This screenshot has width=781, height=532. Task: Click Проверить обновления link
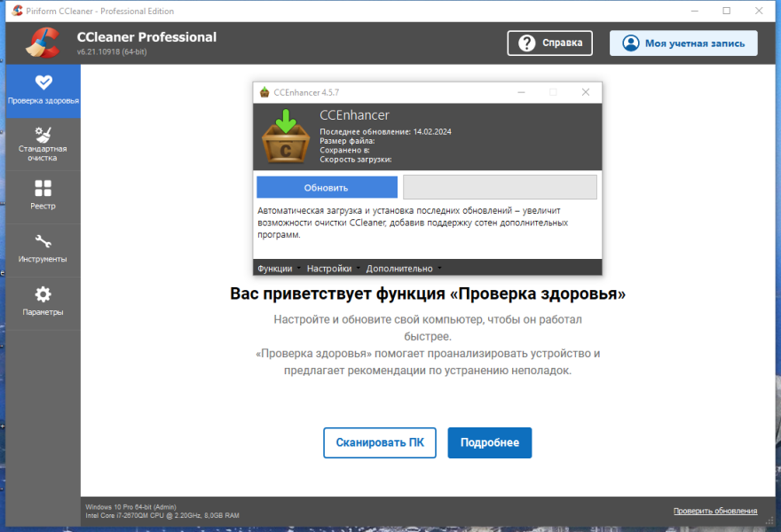[715, 511]
